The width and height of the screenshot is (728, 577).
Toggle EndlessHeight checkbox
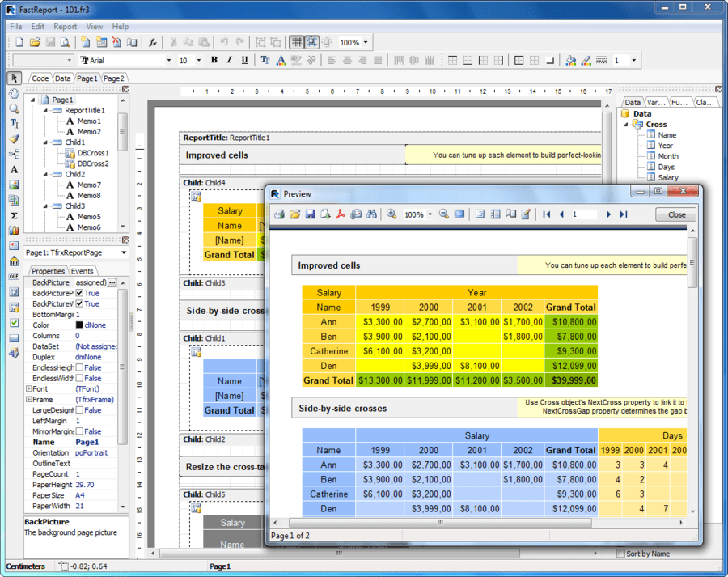(x=79, y=367)
